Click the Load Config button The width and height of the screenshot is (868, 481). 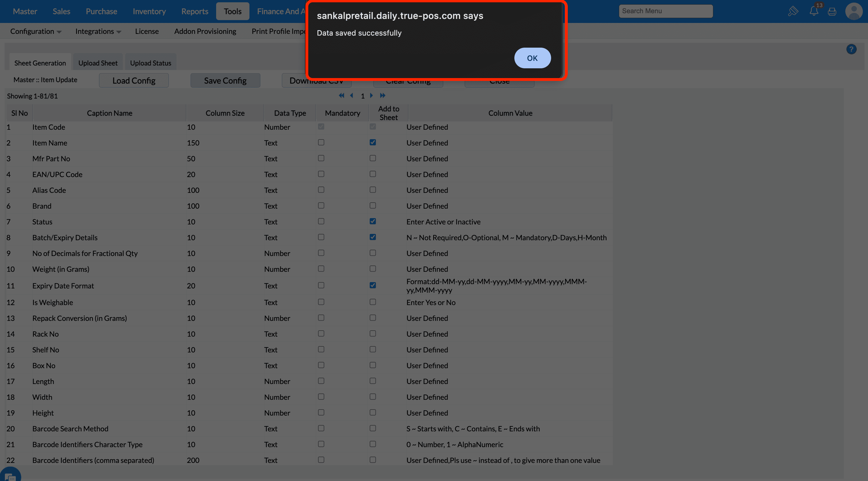(134, 81)
